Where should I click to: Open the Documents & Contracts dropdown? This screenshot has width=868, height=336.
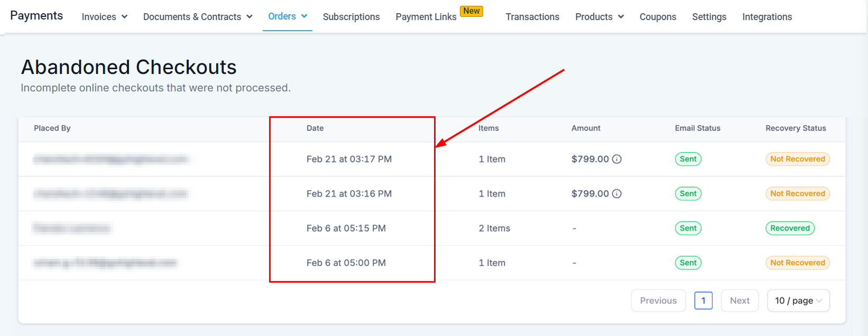pos(197,17)
